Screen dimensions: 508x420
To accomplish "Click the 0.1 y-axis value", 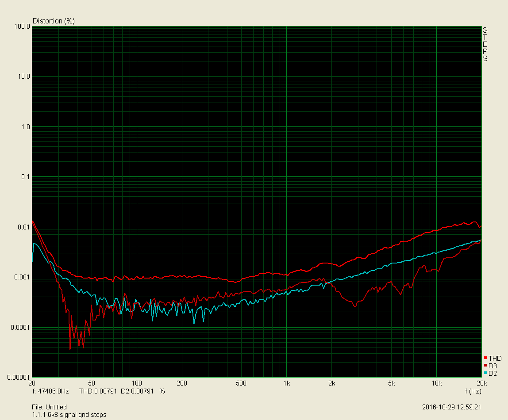I will (26, 177).
